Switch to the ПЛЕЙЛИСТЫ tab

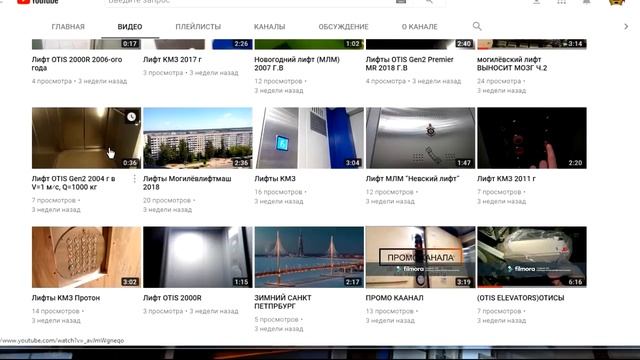pyautogui.click(x=198, y=27)
